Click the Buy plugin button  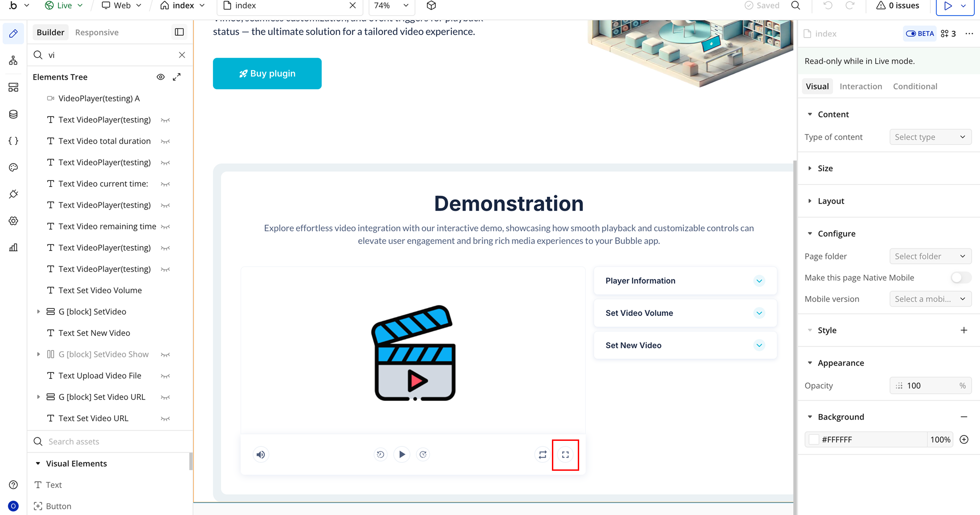click(267, 73)
